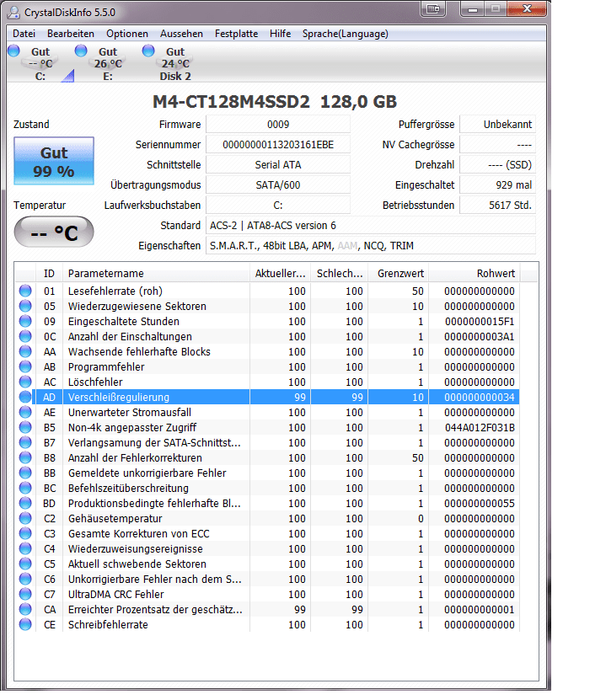Click the Rohwert column header

[475, 274]
